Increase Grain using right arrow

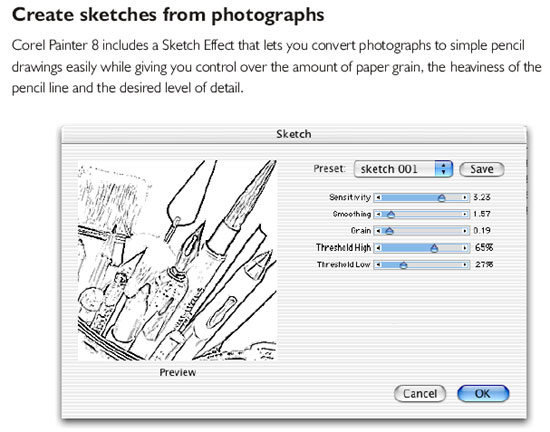465,231
